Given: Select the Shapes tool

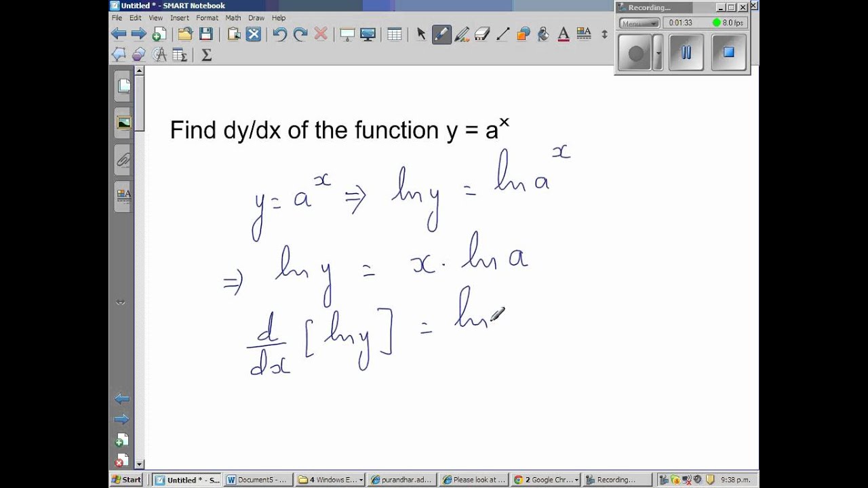Looking at the screenshot, I should point(523,34).
